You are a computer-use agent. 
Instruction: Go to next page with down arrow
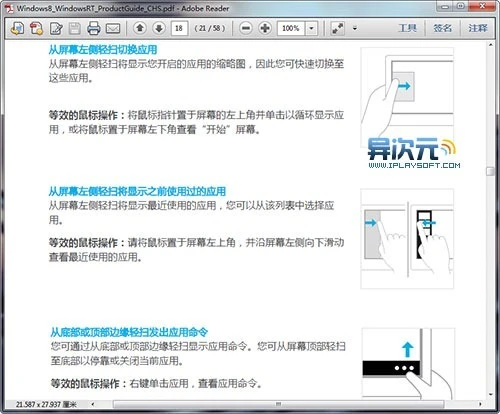point(159,28)
